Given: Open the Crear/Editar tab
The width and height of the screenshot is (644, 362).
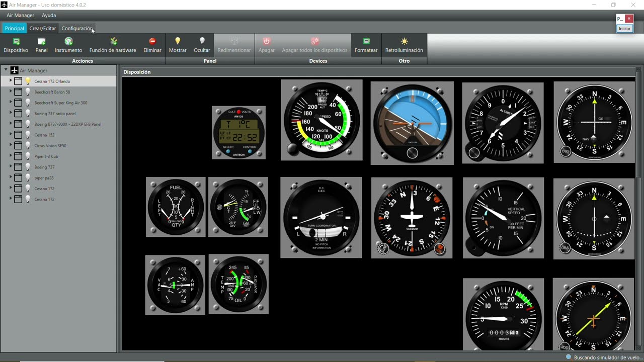Looking at the screenshot, I should (x=43, y=29).
